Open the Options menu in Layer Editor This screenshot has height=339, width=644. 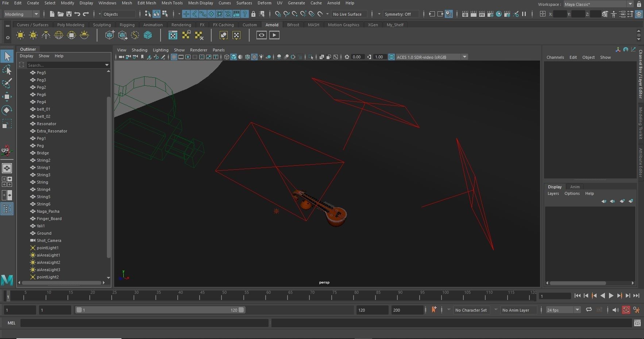[572, 193]
